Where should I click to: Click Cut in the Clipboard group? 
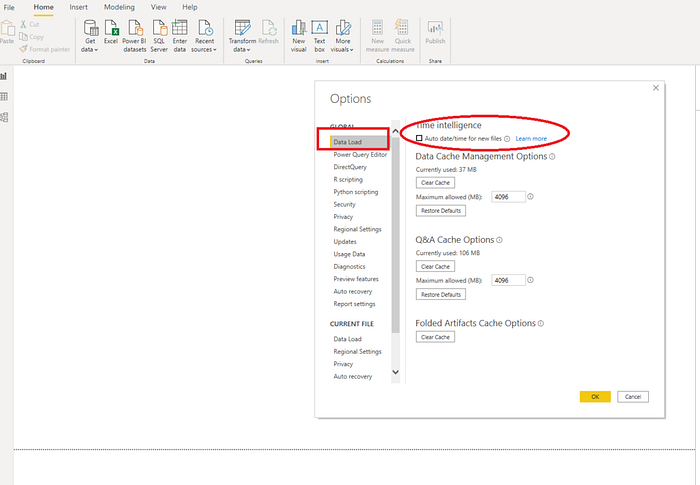point(30,25)
